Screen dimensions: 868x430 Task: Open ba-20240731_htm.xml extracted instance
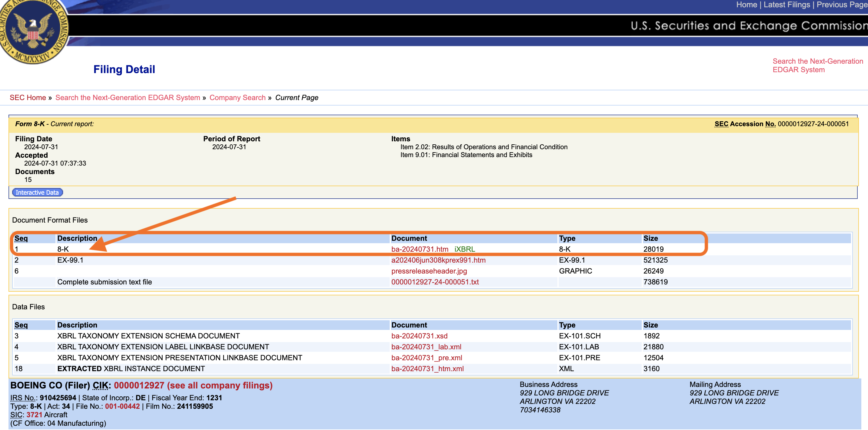[427, 369]
